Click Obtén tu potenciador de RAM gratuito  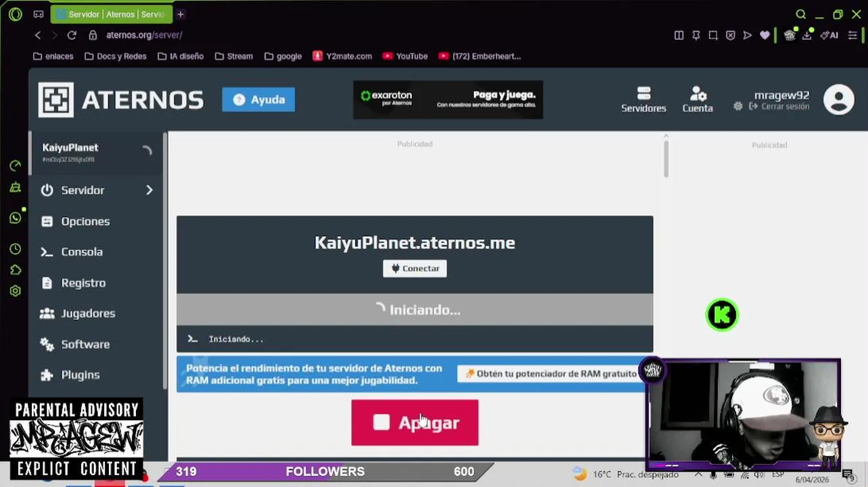(551, 373)
